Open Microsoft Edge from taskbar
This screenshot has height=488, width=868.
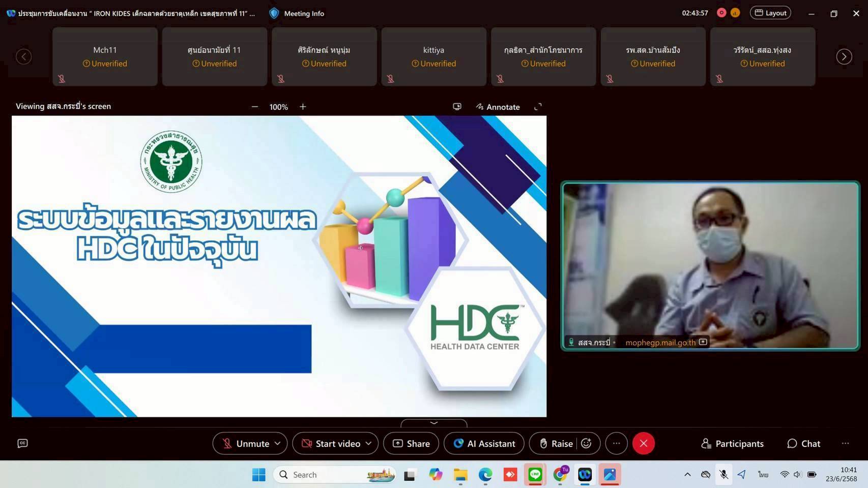point(485,475)
